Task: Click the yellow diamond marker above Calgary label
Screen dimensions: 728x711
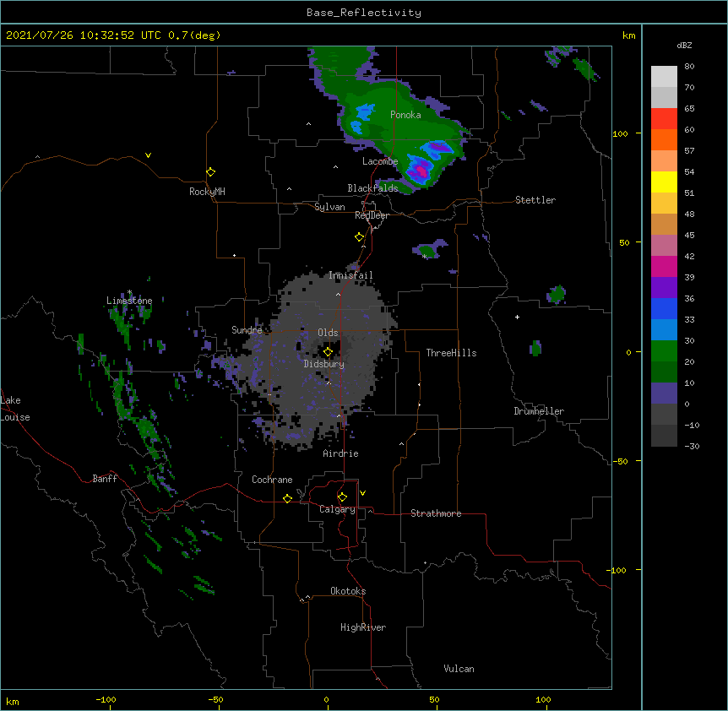Action: pyautogui.click(x=342, y=497)
